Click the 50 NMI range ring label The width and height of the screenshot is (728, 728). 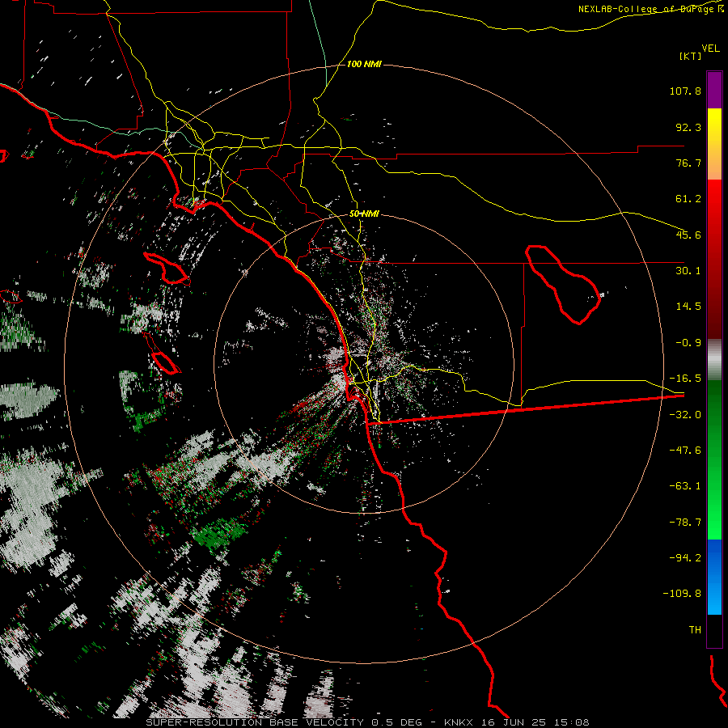pyautogui.click(x=364, y=214)
